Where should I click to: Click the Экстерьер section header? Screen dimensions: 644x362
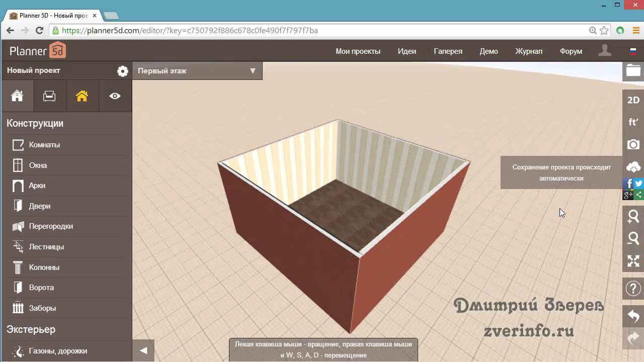[x=31, y=329]
